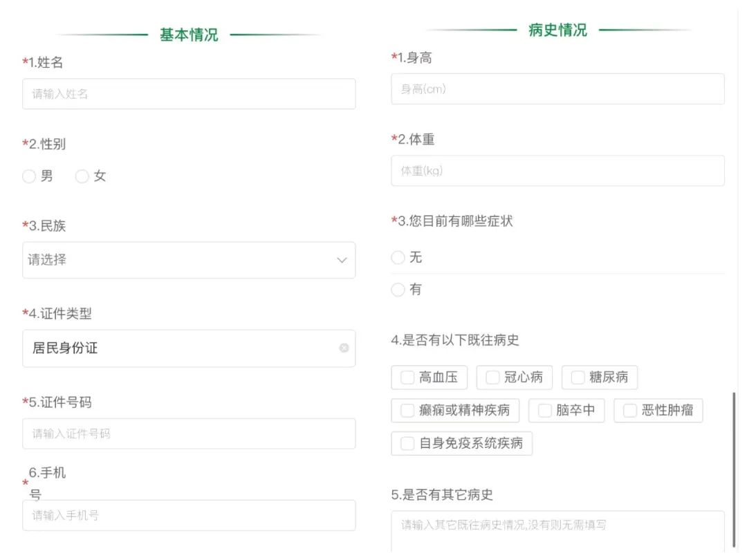Screen dimensions: 747x560
Task: Choose 有 for current symptoms
Action: coord(398,290)
